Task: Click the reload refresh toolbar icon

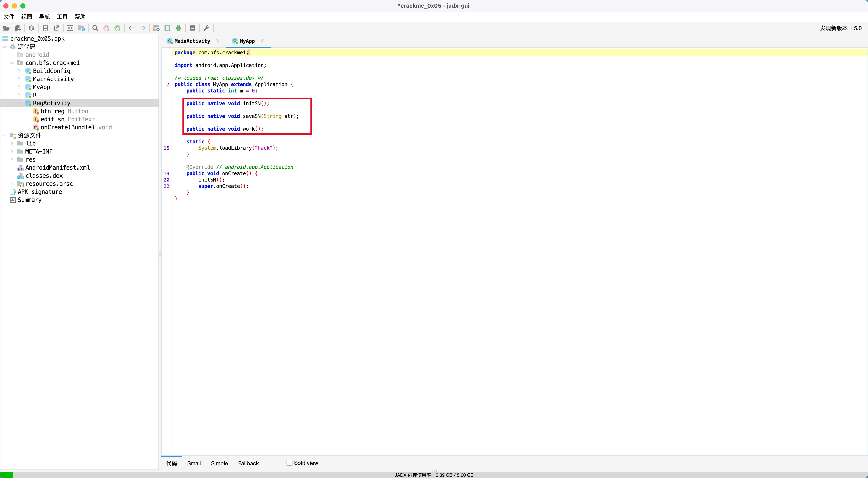Action: pyautogui.click(x=31, y=28)
